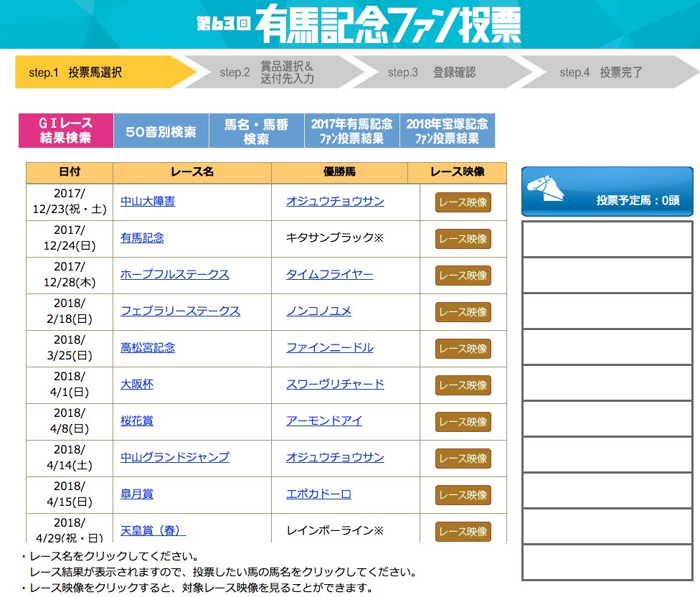
Task: Click the 皐月賞 race link
Action: (137, 494)
